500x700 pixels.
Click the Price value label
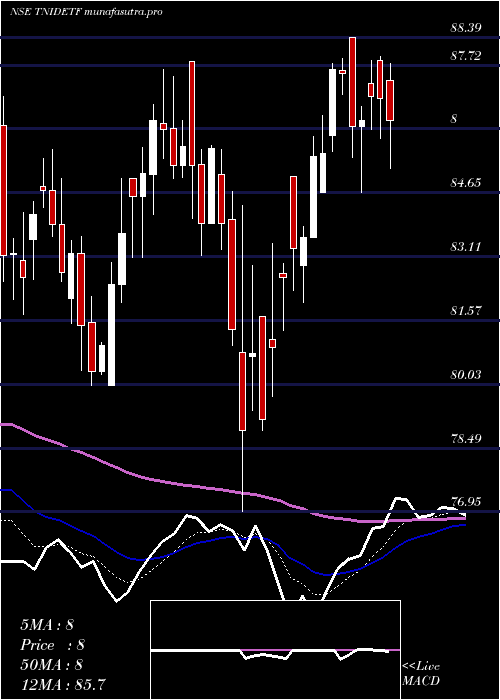[52, 645]
